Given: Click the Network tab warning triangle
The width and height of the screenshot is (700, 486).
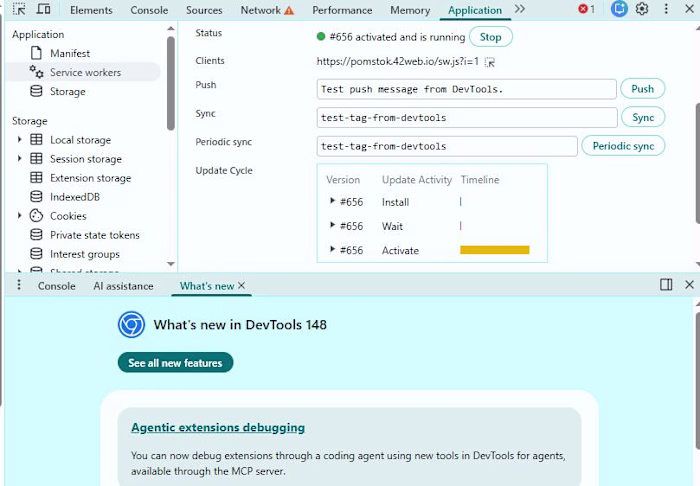Looking at the screenshot, I should 289,10.
